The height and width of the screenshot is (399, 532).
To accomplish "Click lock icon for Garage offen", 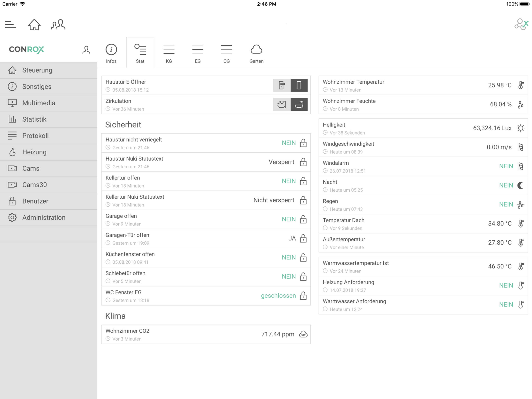I will tap(303, 219).
